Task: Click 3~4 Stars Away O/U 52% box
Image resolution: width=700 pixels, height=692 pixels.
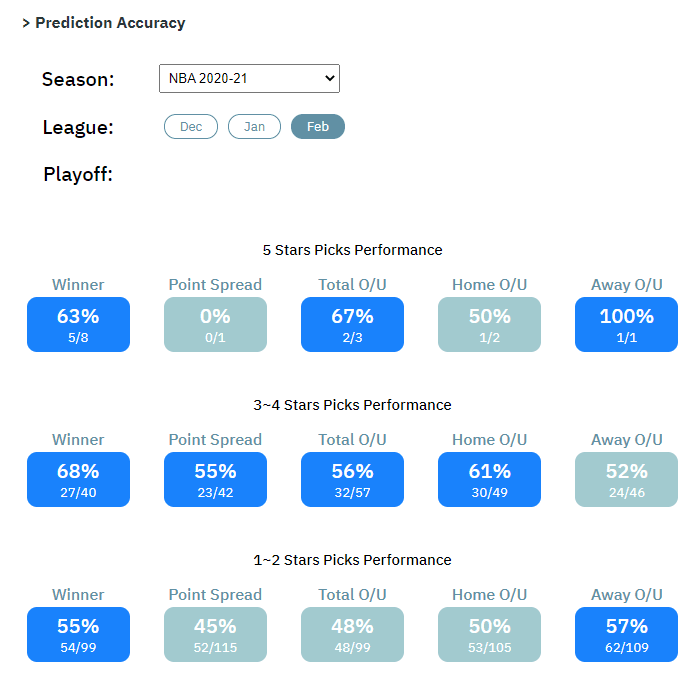Action: point(626,479)
